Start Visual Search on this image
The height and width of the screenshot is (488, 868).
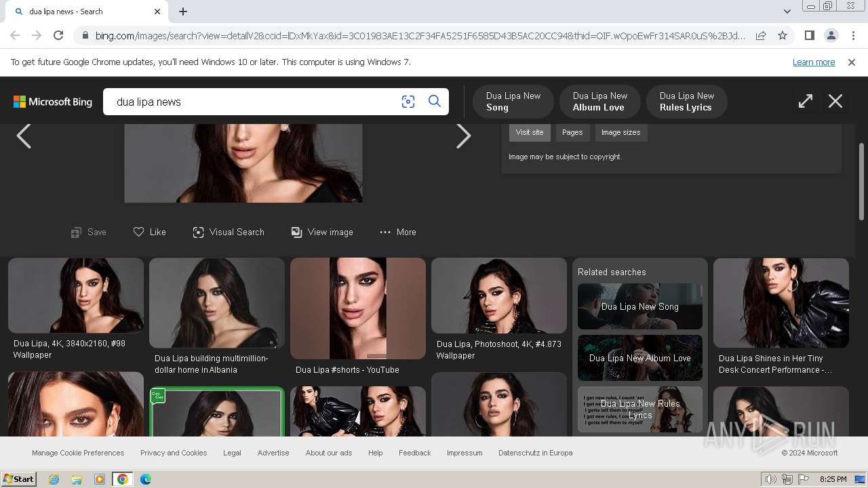(229, 232)
